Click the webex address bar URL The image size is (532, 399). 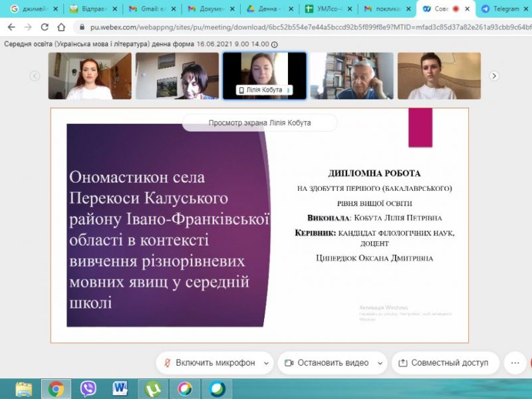(299, 27)
